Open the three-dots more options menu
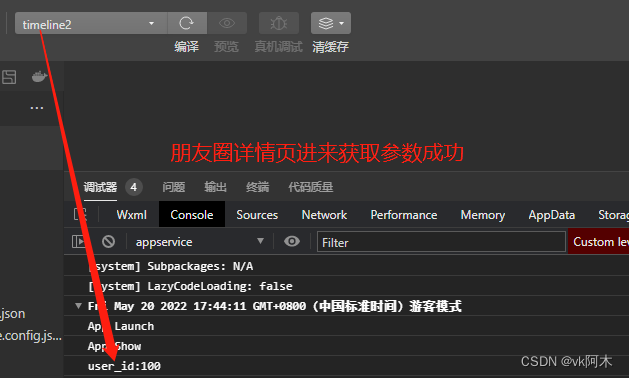 tap(37, 108)
